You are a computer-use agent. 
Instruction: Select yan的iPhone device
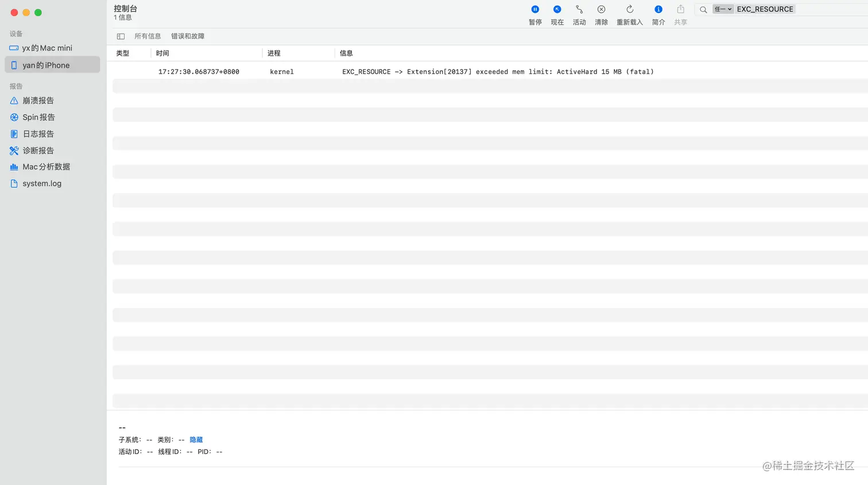click(x=52, y=65)
